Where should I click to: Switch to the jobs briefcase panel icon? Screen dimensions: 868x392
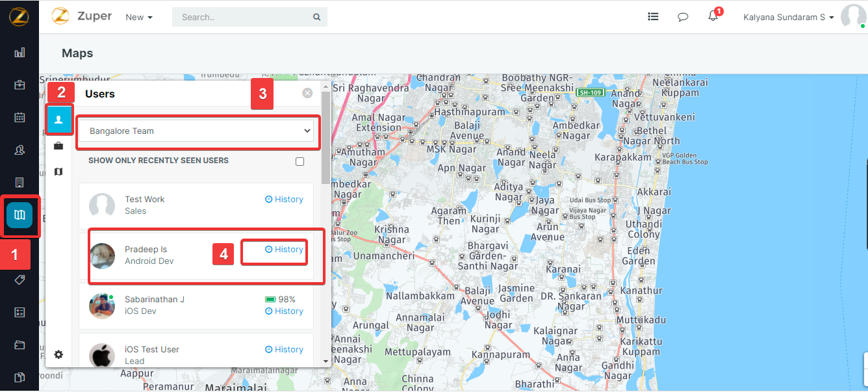pyautogui.click(x=58, y=146)
